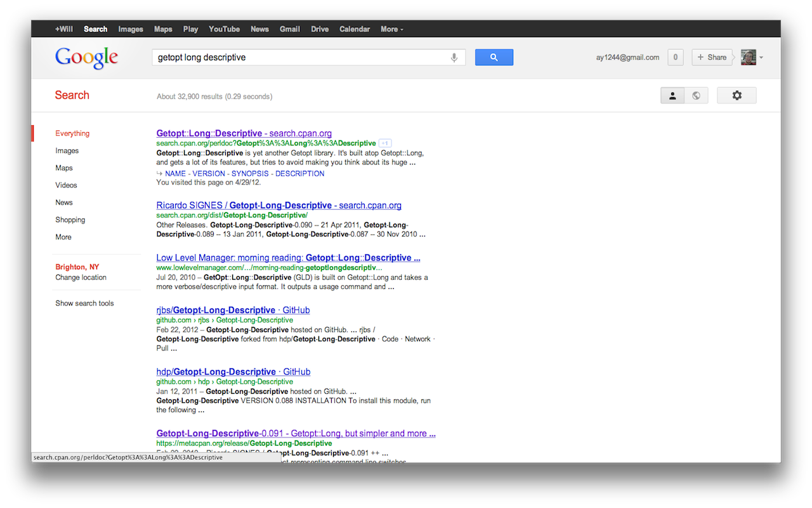Select Search in the top bar
812x508 pixels.
click(x=96, y=29)
